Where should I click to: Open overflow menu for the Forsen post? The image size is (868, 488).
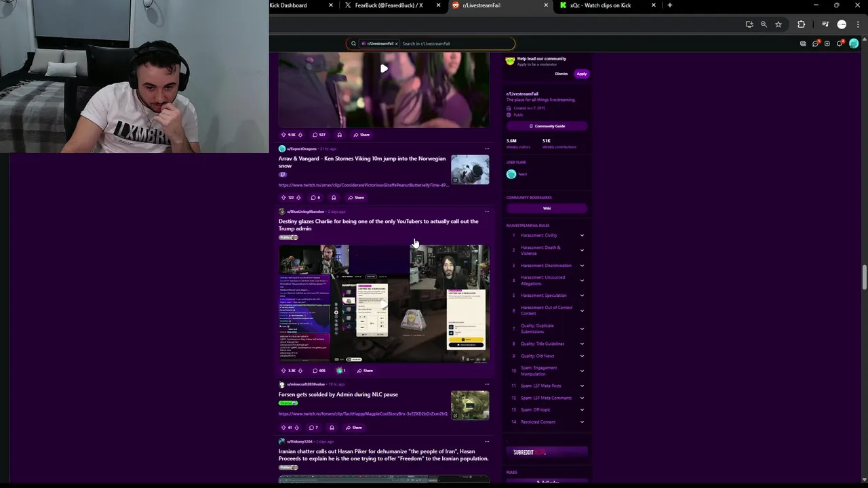[486, 384]
